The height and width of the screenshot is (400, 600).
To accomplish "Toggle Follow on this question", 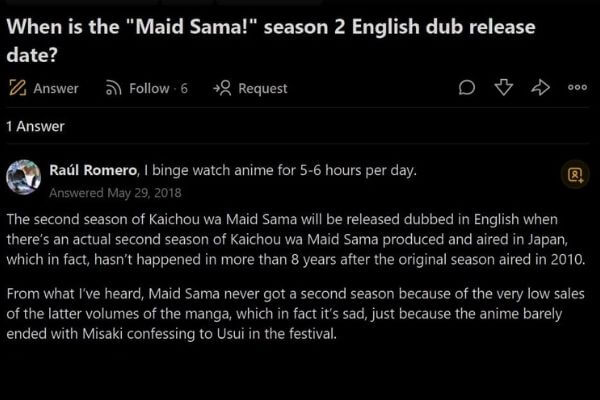I will coord(149,88).
